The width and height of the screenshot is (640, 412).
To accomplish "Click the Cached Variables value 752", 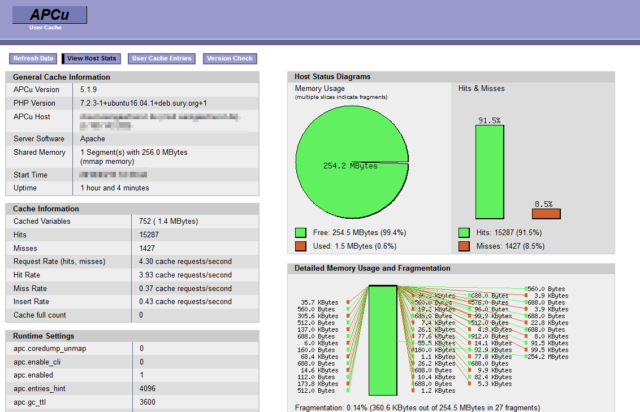I will (x=169, y=221).
